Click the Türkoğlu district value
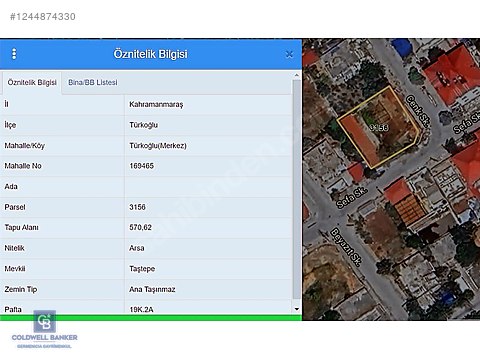The height and width of the screenshot is (360, 480). tap(143, 125)
